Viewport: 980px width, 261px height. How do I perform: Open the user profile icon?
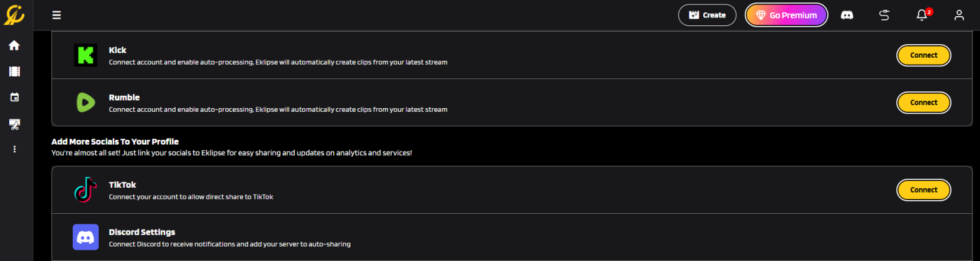coord(959,15)
